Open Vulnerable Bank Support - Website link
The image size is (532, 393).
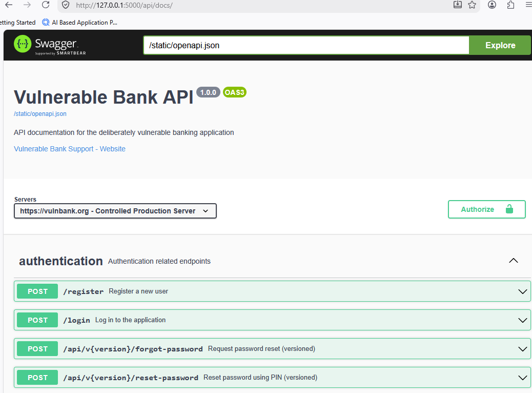[70, 149]
